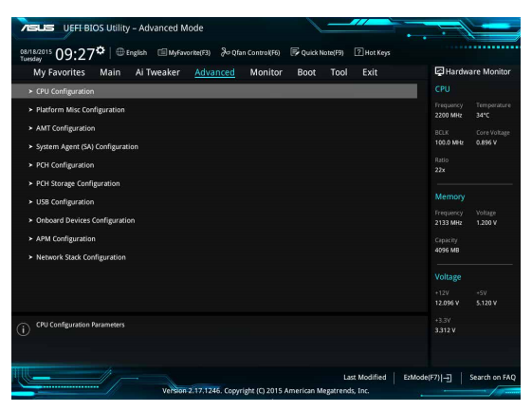
Task: Expand PCH Storage Configuration arrow
Action: point(30,183)
